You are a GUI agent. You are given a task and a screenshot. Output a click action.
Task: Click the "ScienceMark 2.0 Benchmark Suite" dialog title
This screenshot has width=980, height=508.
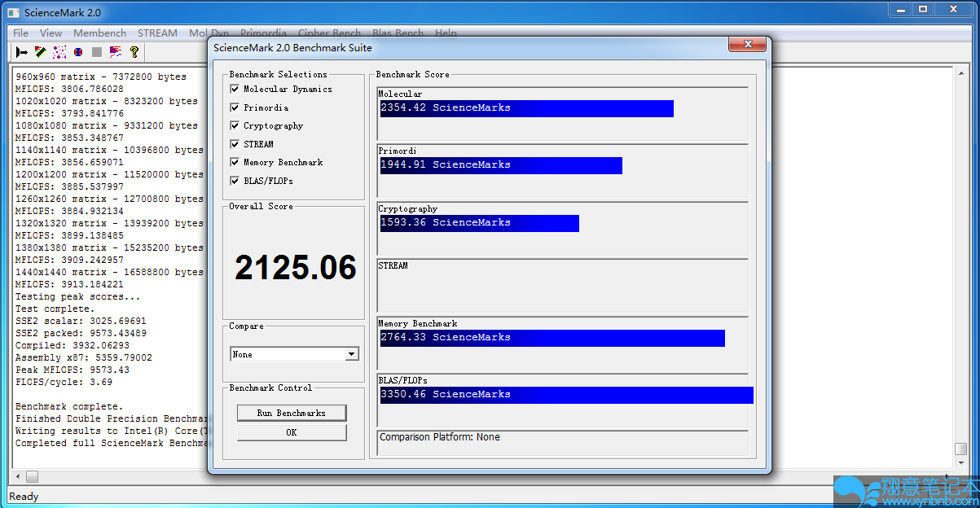pyautogui.click(x=292, y=47)
